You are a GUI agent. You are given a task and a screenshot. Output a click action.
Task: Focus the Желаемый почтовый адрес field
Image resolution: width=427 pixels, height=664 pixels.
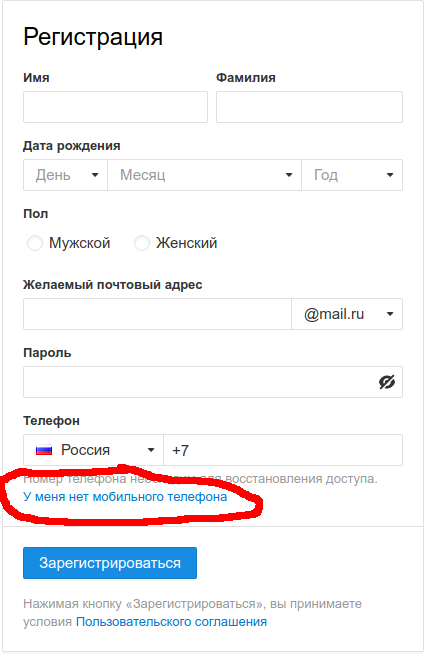click(x=157, y=314)
